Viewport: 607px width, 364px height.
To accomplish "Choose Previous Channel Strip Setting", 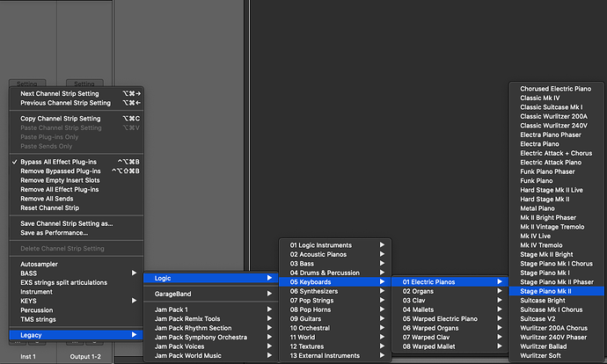I will tap(77, 103).
